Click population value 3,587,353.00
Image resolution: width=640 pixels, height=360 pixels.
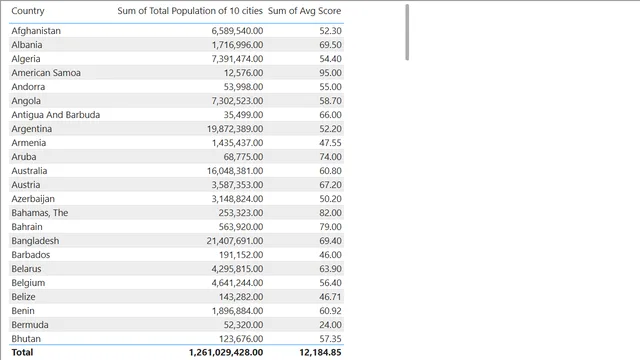pos(237,185)
